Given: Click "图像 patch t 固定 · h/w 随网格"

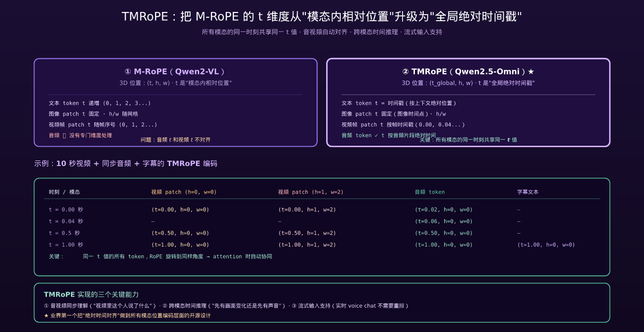Looking at the screenshot, I should point(93,114).
